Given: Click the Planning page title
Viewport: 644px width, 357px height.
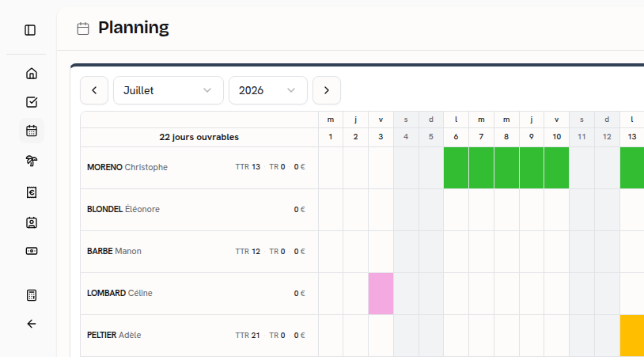Looking at the screenshot, I should (134, 28).
